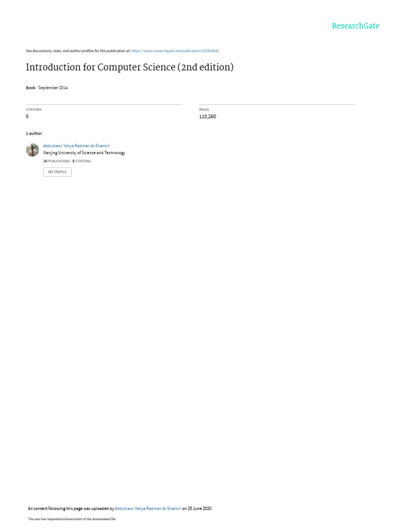Click the 110,260 reads number
This screenshot has height=532, width=399.
coord(208,117)
